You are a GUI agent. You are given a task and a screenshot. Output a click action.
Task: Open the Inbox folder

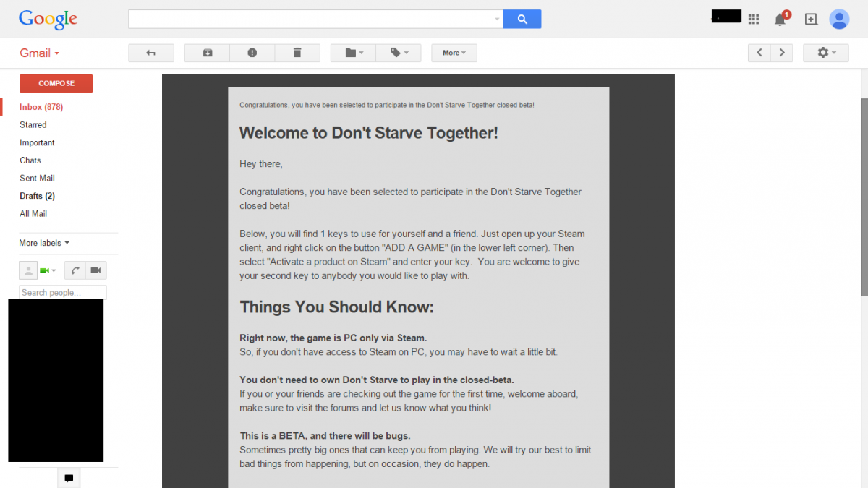[41, 107]
